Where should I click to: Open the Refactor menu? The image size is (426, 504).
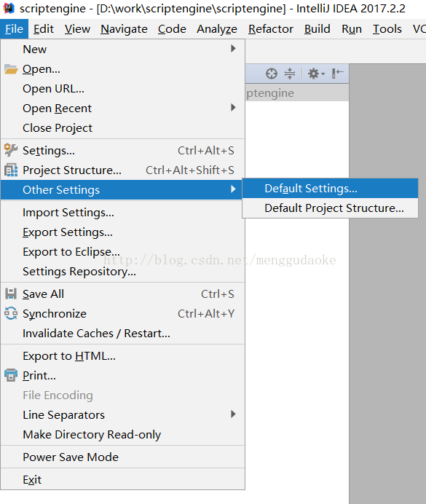point(270,29)
